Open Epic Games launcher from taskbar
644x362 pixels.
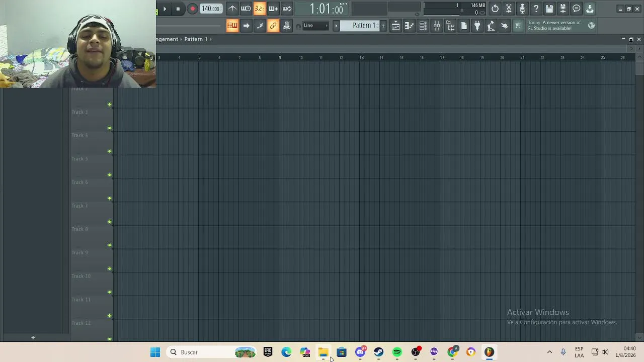268,352
